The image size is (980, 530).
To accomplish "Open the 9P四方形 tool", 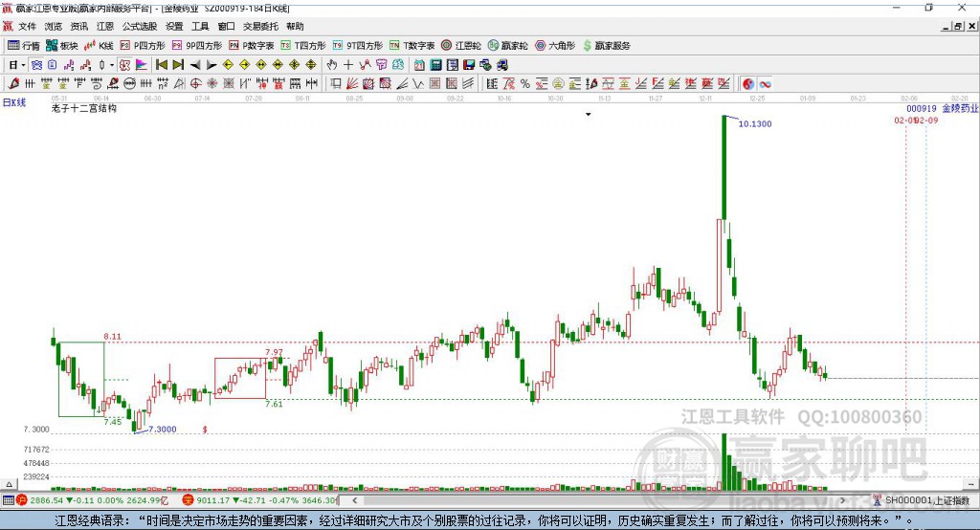I will [197, 46].
